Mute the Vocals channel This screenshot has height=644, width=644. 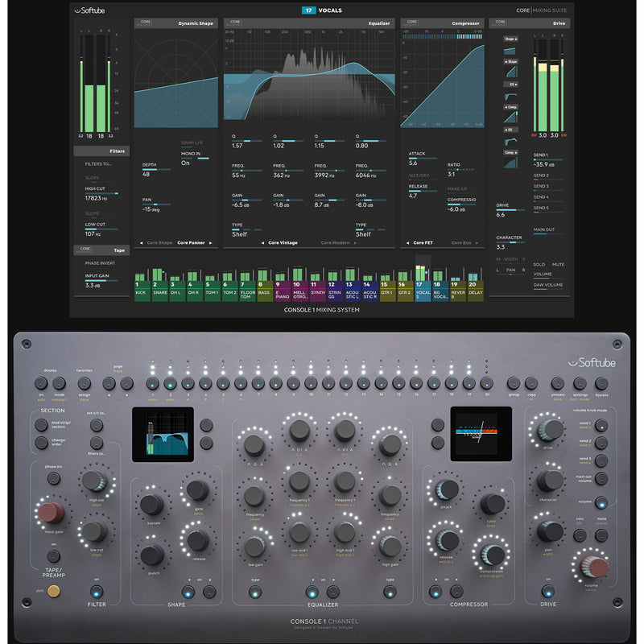coord(558,264)
